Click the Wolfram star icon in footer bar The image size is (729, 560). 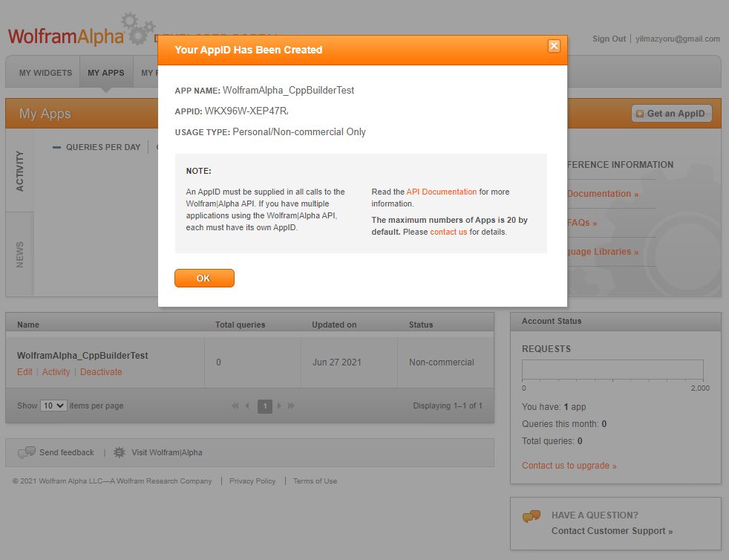pyautogui.click(x=120, y=452)
